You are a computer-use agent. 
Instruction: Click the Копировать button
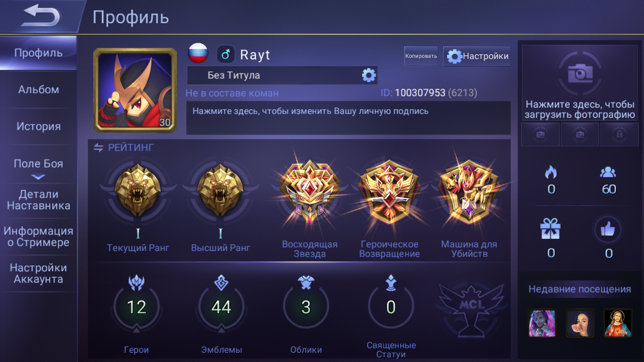[421, 56]
